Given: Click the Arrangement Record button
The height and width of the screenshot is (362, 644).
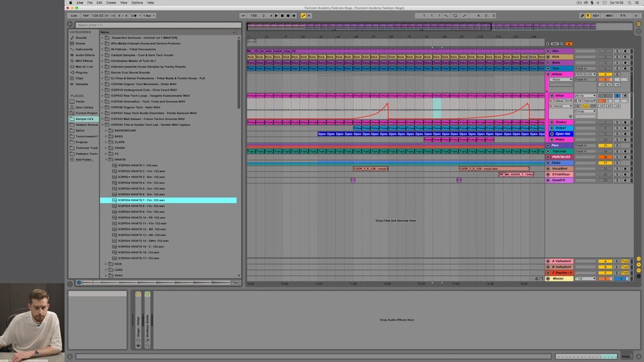Looking at the screenshot, I should pyautogui.click(x=288, y=15).
